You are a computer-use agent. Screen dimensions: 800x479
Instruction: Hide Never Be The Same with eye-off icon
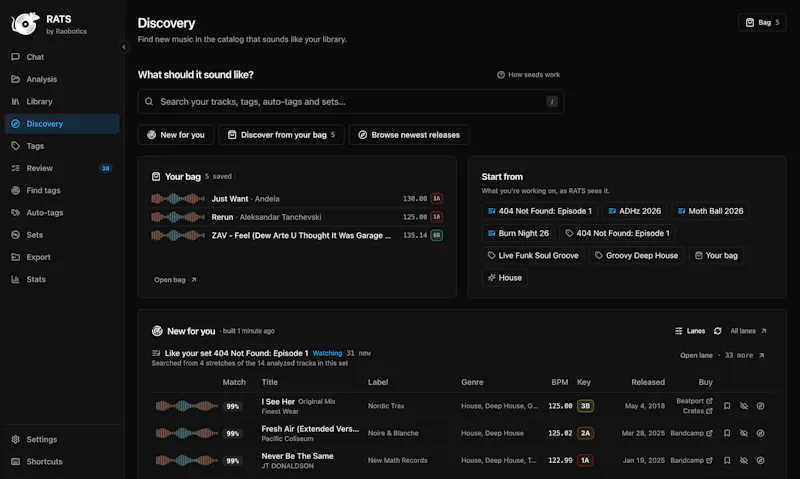click(744, 460)
